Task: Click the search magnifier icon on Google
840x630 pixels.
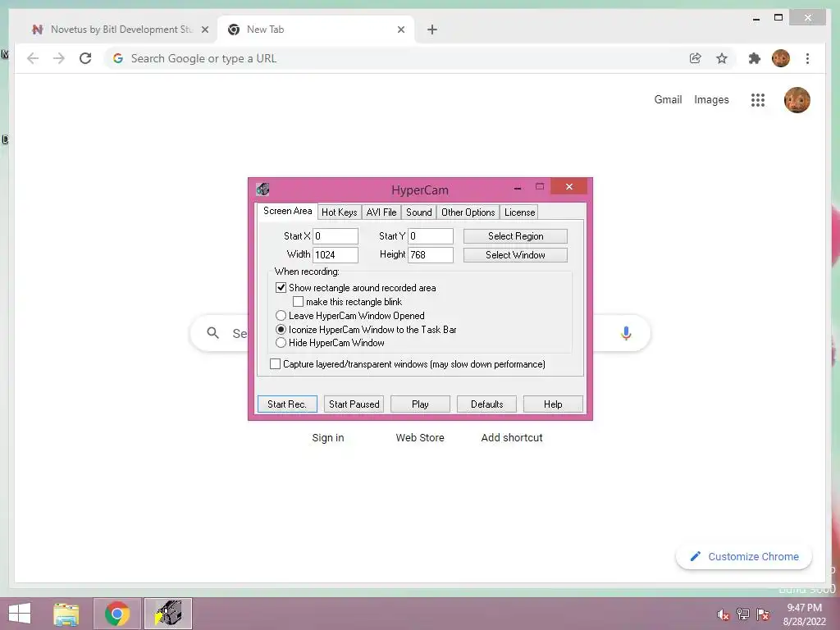Action: [x=212, y=333]
